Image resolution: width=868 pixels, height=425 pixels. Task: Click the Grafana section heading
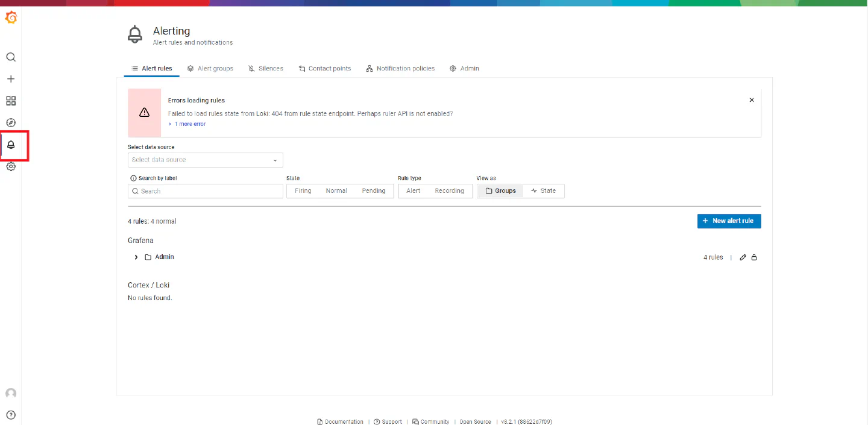(140, 241)
